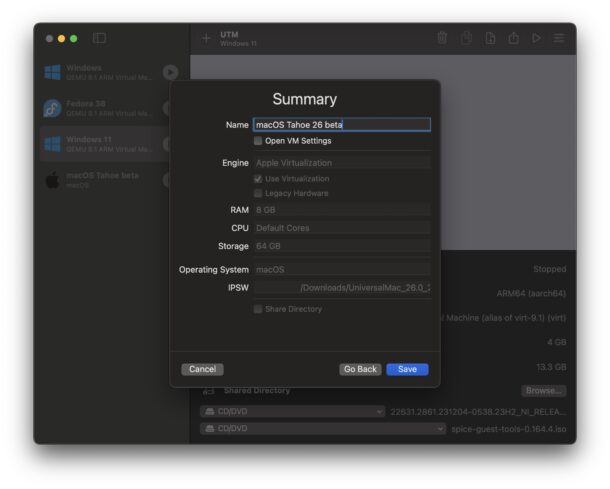Click the Name field with macOS Tahoe 26 beta
Viewport: 610px width, 489px height.
point(342,124)
